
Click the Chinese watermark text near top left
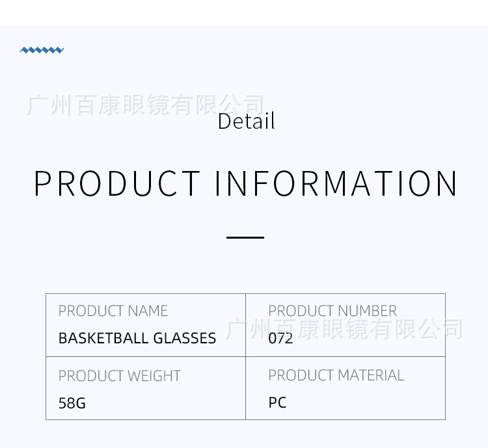(x=146, y=104)
